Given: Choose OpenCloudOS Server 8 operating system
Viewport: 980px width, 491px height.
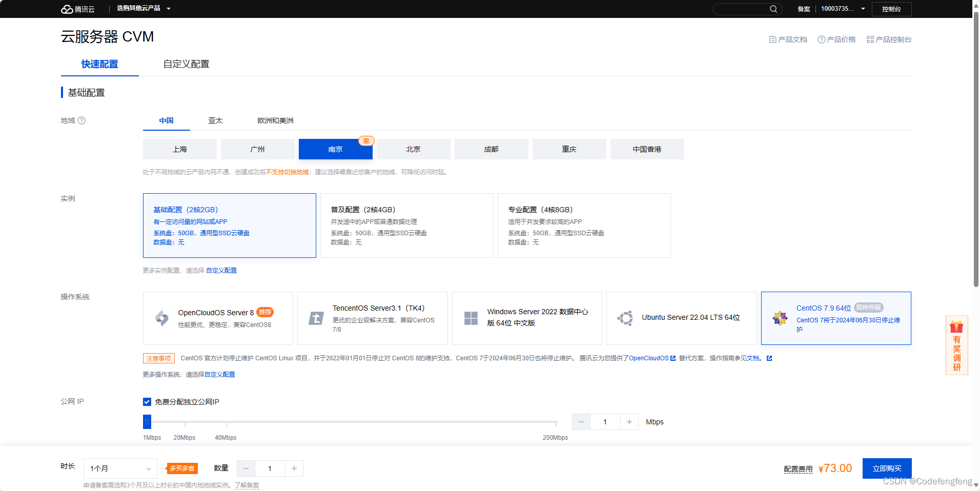Looking at the screenshot, I should click(x=218, y=318).
